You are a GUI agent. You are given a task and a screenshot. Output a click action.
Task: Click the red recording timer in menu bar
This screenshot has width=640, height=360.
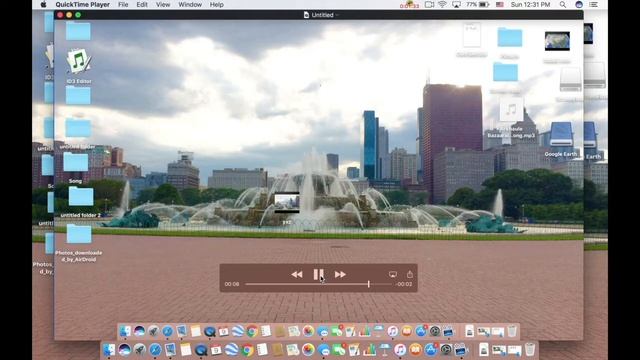click(409, 5)
